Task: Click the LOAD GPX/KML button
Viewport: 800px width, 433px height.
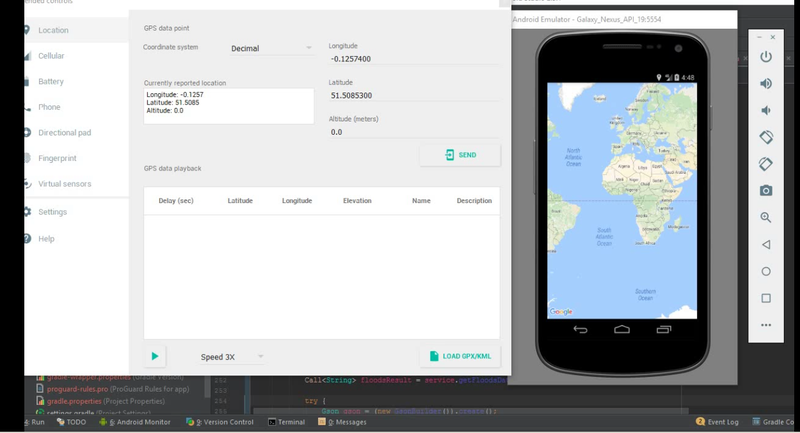Action: pos(460,356)
